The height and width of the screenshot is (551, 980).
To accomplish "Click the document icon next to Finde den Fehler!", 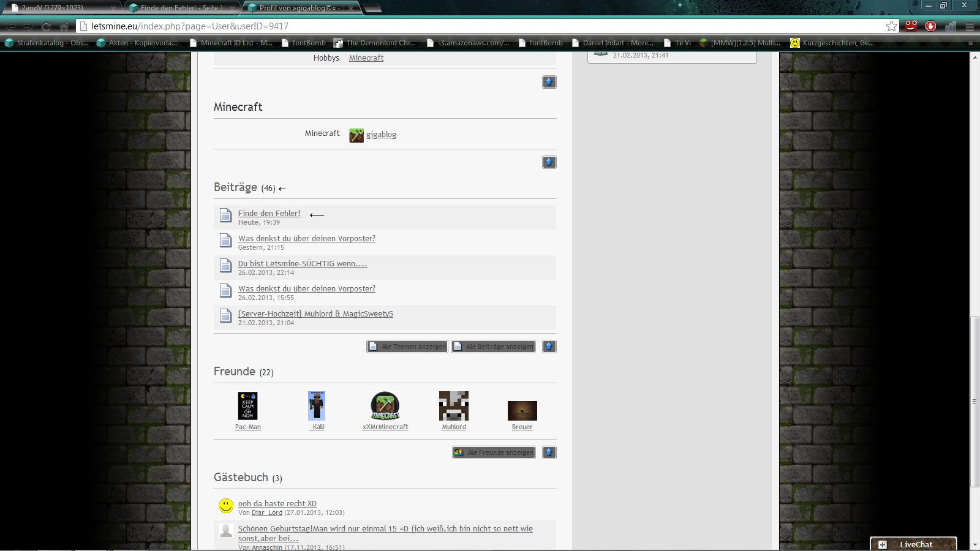I will (225, 216).
